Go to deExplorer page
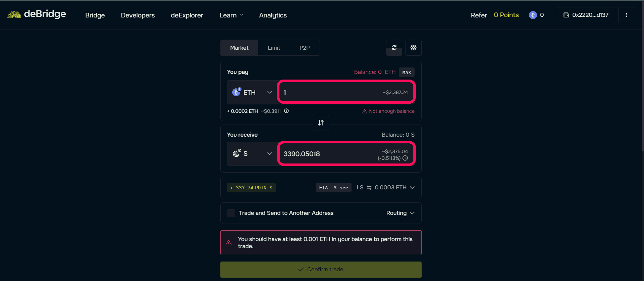Viewport: 644px width, 281px height. (x=187, y=15)
